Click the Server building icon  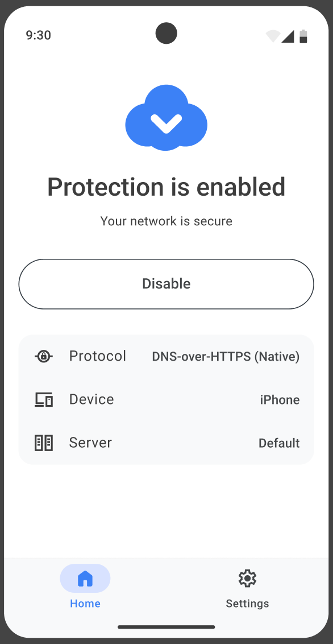[x=43, y=443]
